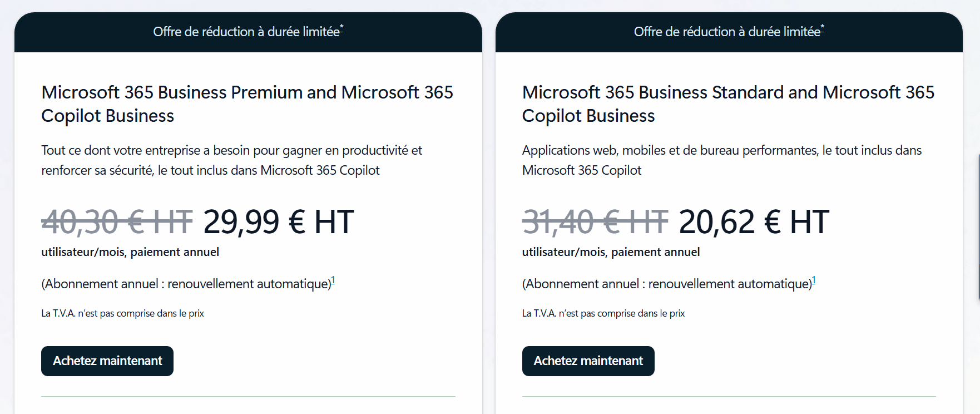Click Achetez maintenant for Business Premium
Screen dimensions: 980x414
107,361
